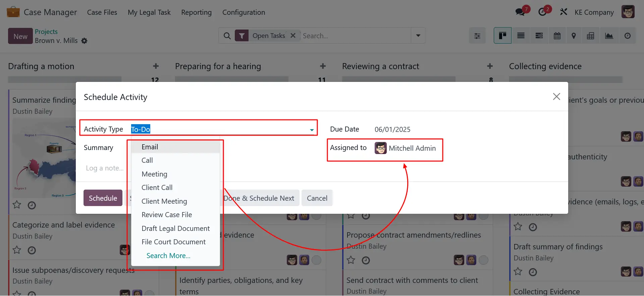Toggle the search options dropdown arrow
Screen dimensions: 644x296
click(x=418, y=36)
